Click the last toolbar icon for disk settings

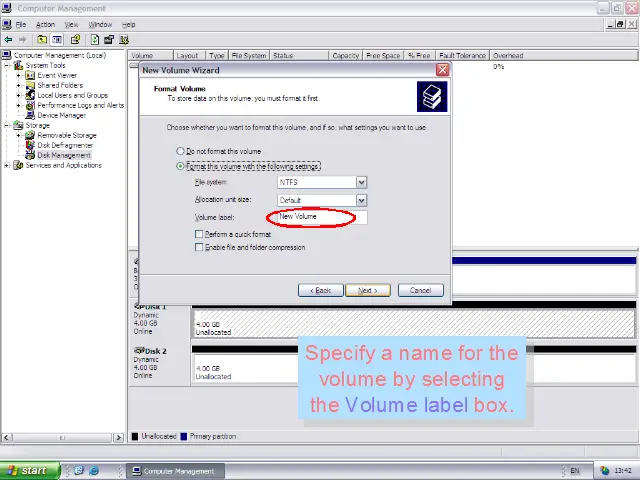(x=124, y=40)
